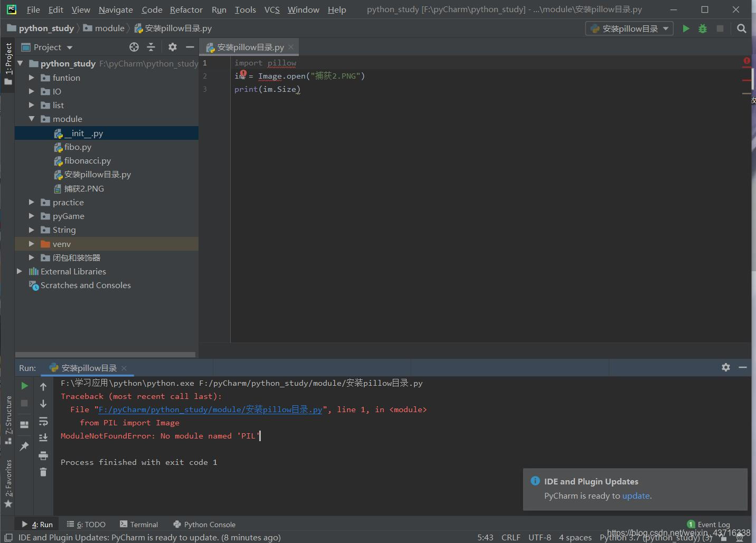The width and height of the screenshot is (756, 543).
Task: Open the File menu
Action: pos(33,9)
